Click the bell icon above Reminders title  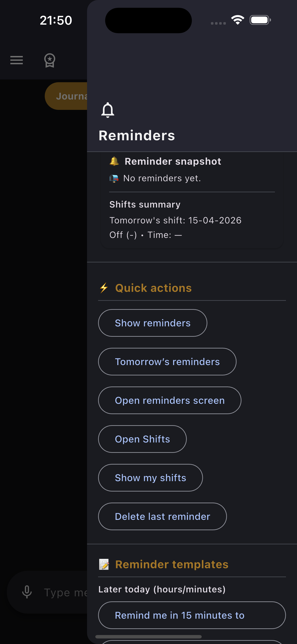click(x=108, y=109)
